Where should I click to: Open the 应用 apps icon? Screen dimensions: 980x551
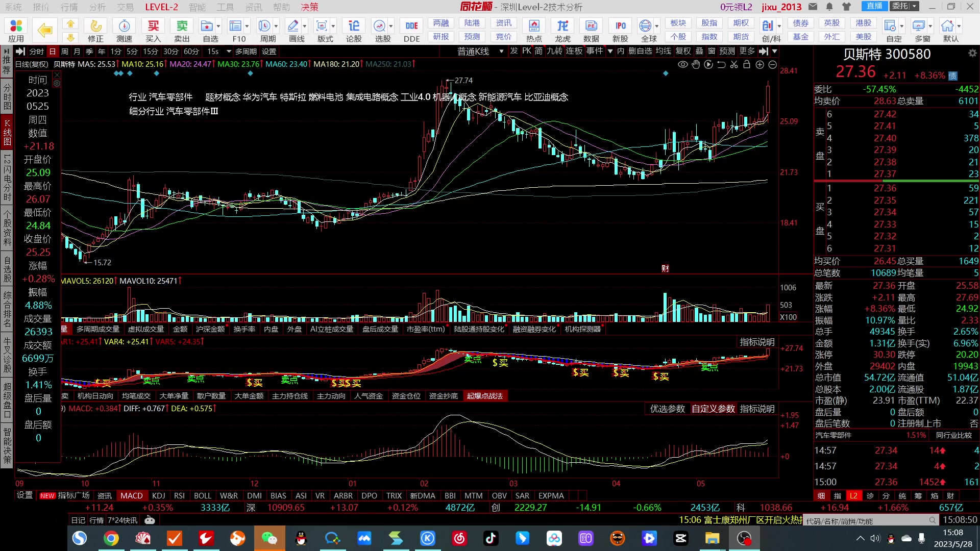(16, 31)
